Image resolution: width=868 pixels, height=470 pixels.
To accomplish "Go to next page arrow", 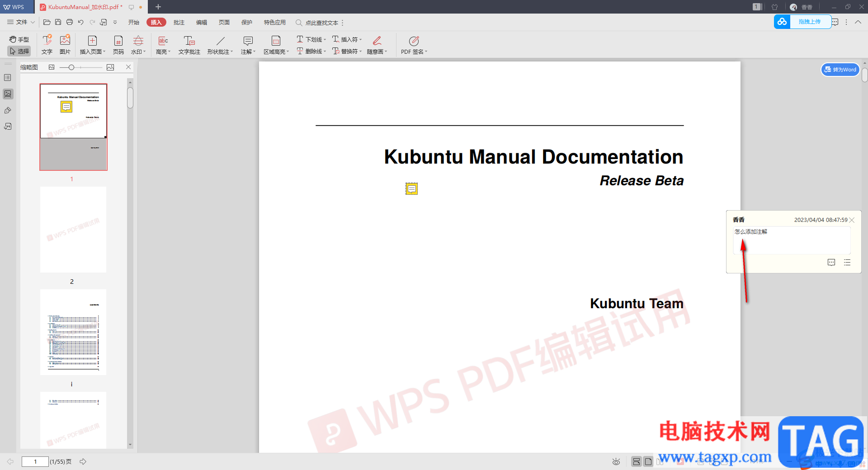I will [x=83, y=461].
